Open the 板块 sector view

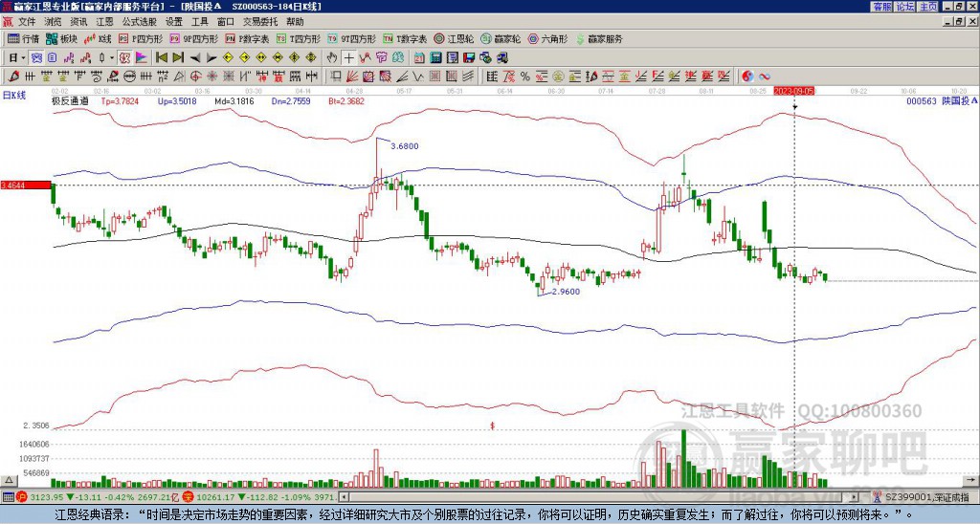61,38
